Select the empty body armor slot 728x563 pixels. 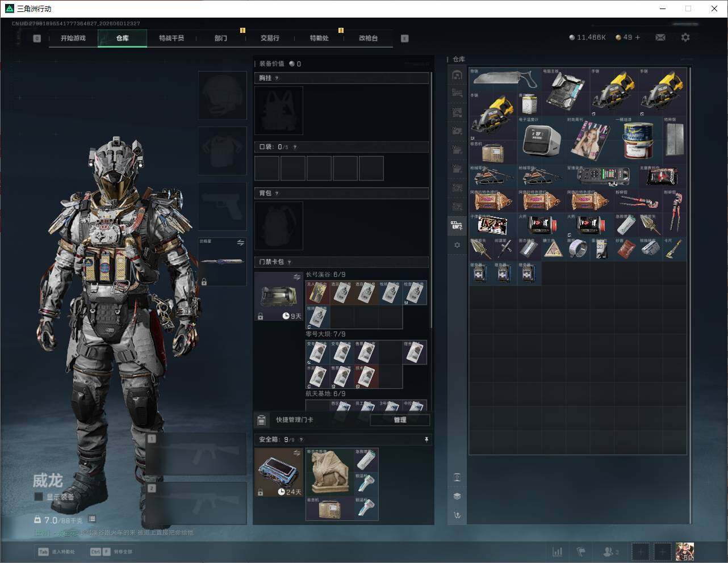(222, 150)
